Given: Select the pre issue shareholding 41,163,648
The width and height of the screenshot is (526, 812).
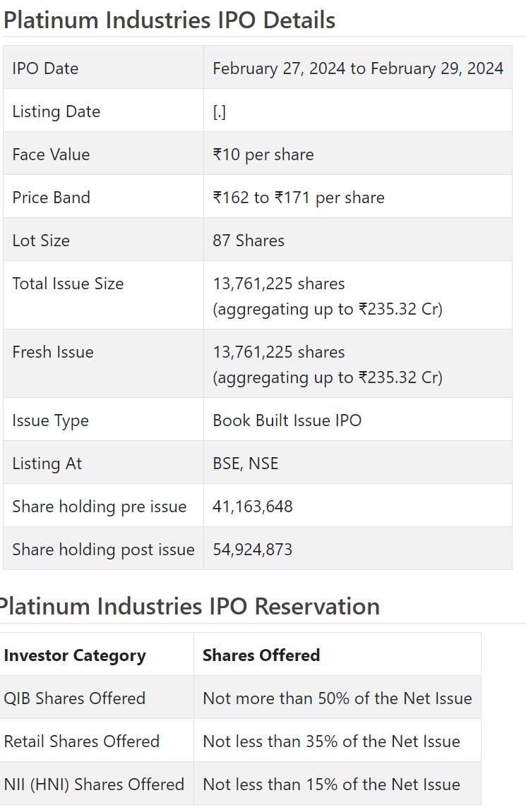Looking at the screenshot, I should coord(252,506).
